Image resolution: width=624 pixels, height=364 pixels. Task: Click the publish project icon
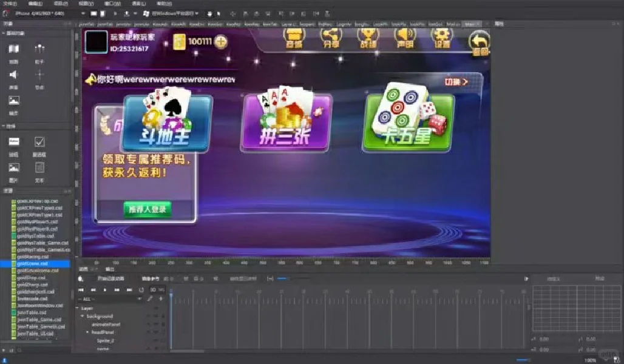pos(126,13)
